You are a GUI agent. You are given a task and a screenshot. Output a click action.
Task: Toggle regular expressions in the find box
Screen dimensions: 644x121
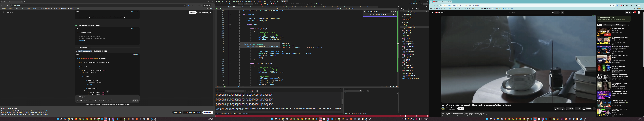tap(373, 15)
